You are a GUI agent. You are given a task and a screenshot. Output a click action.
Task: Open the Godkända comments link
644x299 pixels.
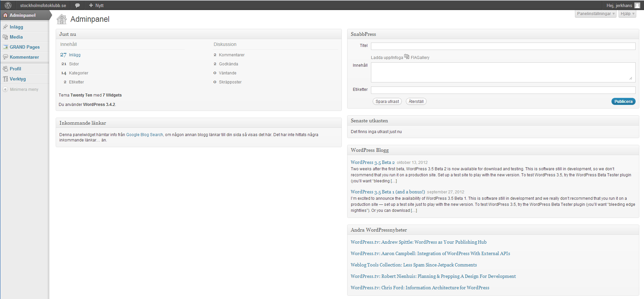tap(228, 64)
